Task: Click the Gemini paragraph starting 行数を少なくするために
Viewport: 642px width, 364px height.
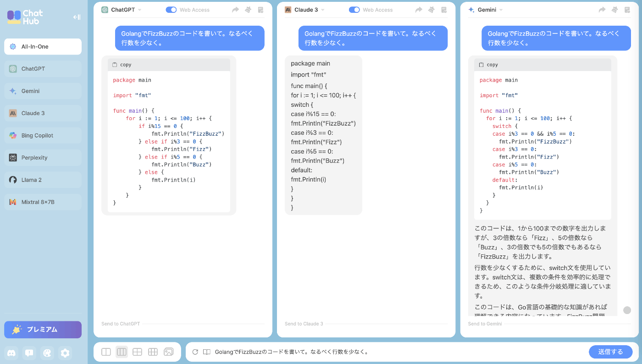Action: coord(542,282)
